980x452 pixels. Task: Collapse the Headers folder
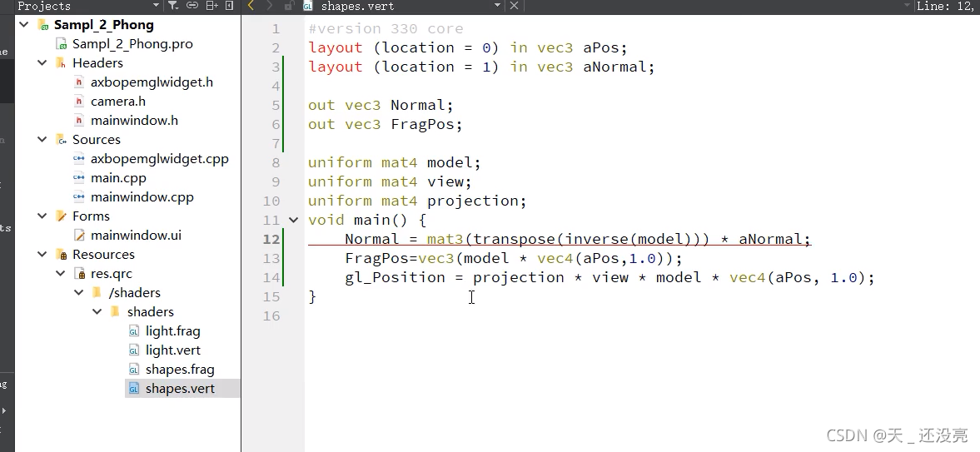(x=42, y=63)
